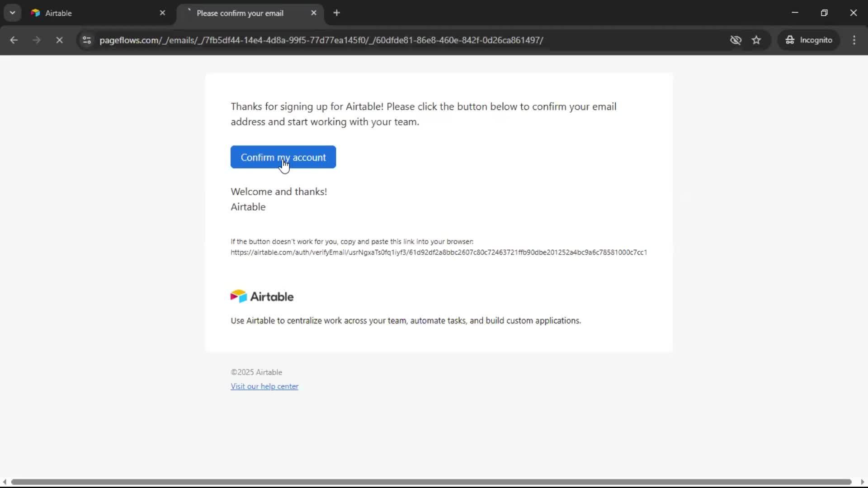Click the ©2025 Airtable footer text

(x=256, y=372)
